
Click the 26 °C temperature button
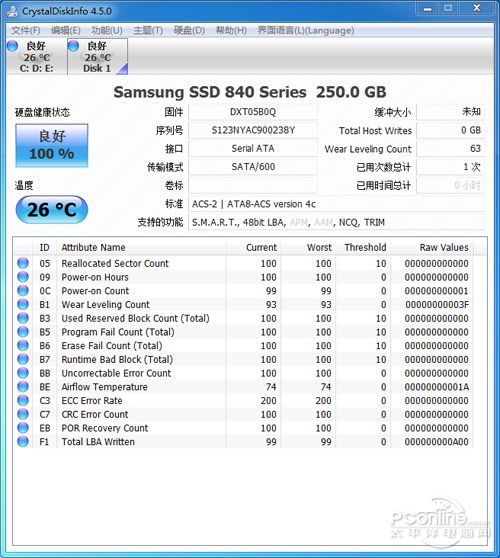click(52, 210)
